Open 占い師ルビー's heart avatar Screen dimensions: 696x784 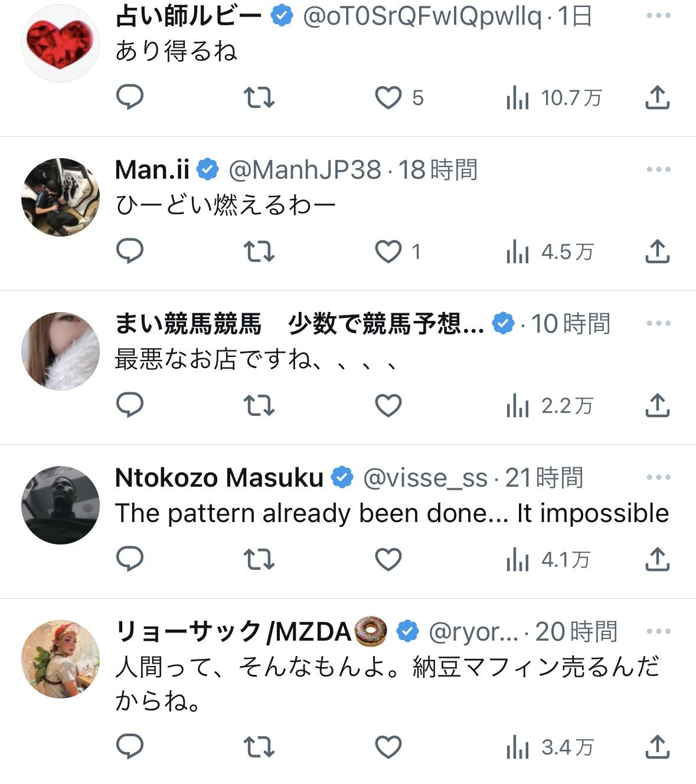click(x=60, y=43)
